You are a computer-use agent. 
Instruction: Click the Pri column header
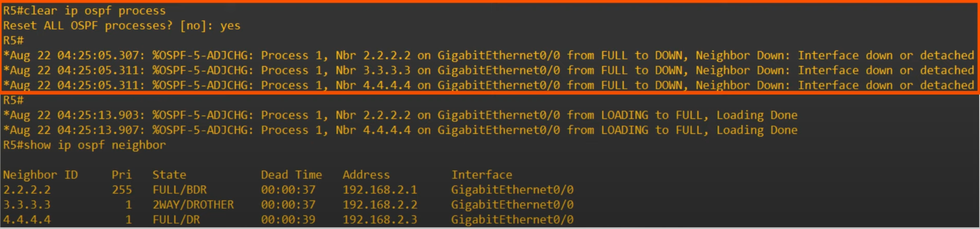tap(121, 175)
